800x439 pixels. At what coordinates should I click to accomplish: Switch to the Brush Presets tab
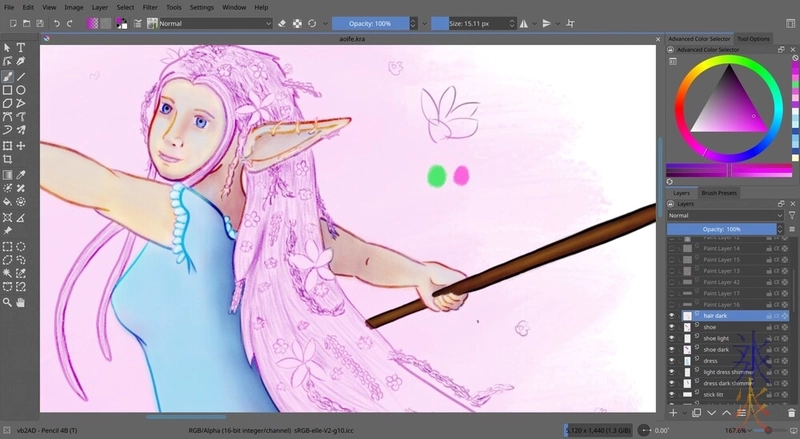tap(719, 192)
